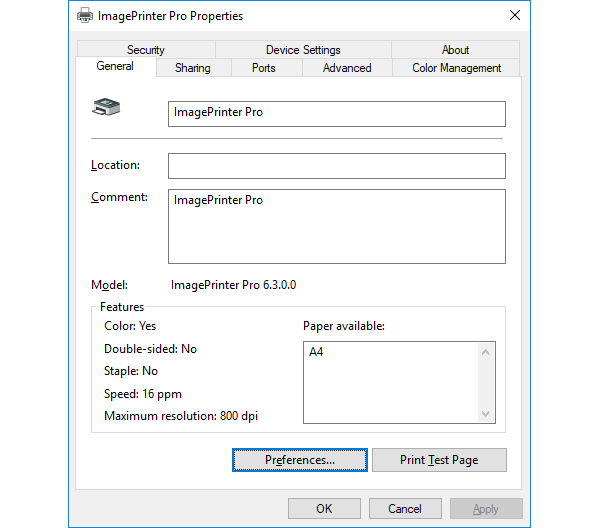Image resolution: width=600 pixels, height=528 pixels.
Task: Confirm with the OK button
Action: pyautogui.click(x=324, y=508)
